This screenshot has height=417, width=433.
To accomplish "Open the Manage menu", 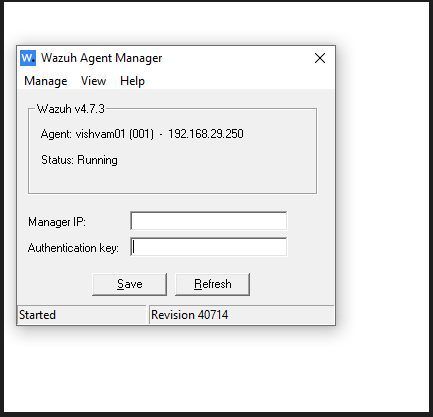I will coord(46,81).
